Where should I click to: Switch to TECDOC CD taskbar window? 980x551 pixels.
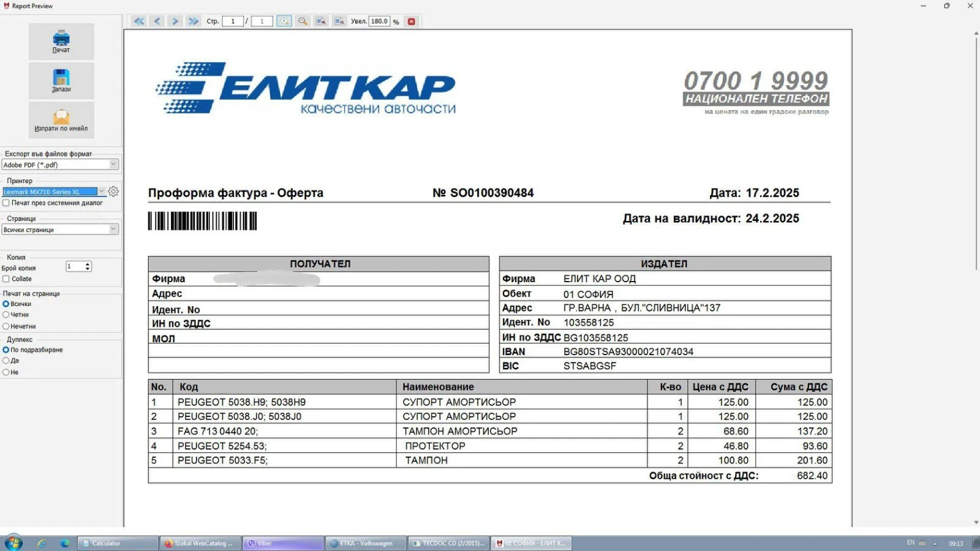point(448,543)
